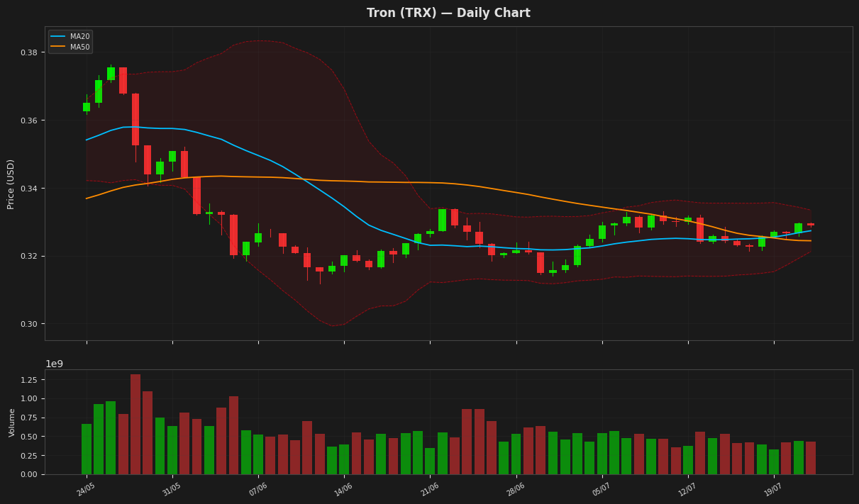
Task: Click the 05/07 date label
Action: click(602, 490)
